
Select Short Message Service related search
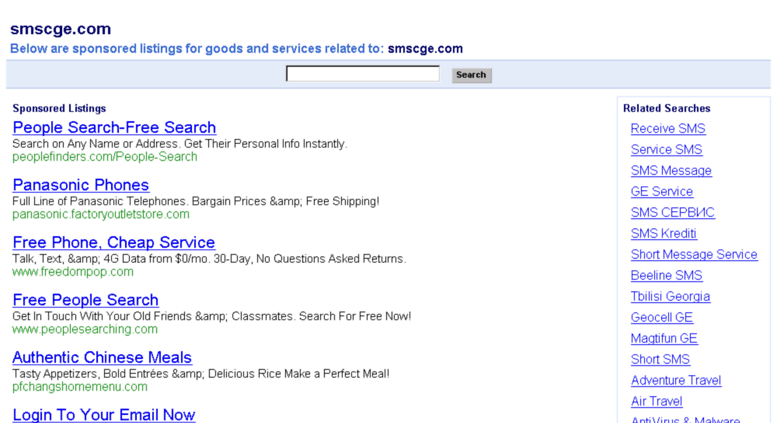(x=694, y=255)
